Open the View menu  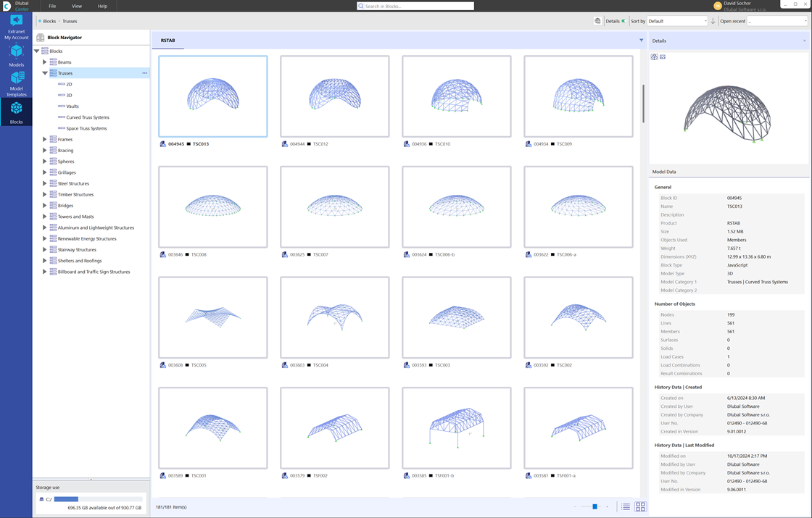(x=77, y=6)
